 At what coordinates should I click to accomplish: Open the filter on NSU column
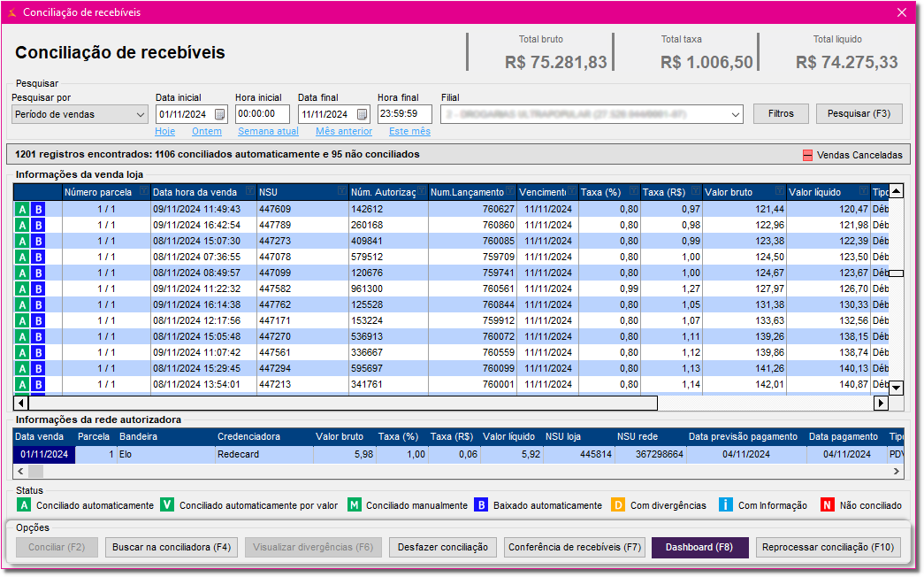tap(342, 191)
